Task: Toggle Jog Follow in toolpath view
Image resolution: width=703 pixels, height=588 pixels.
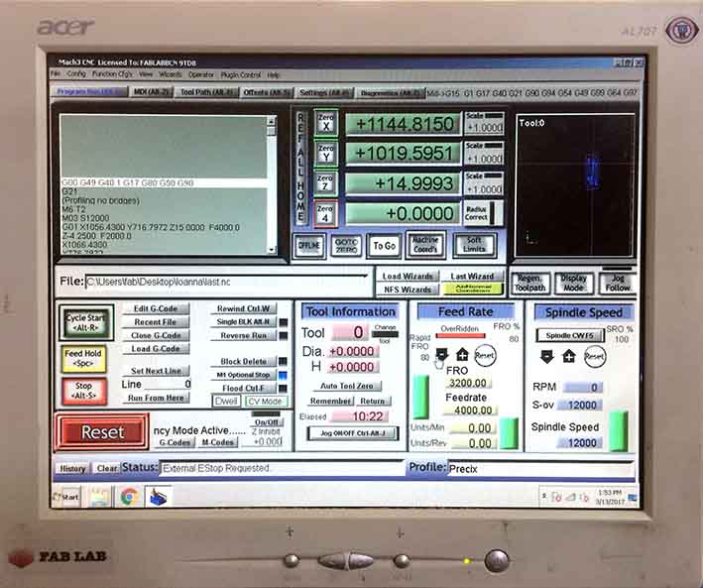Action: coord(618,284)
